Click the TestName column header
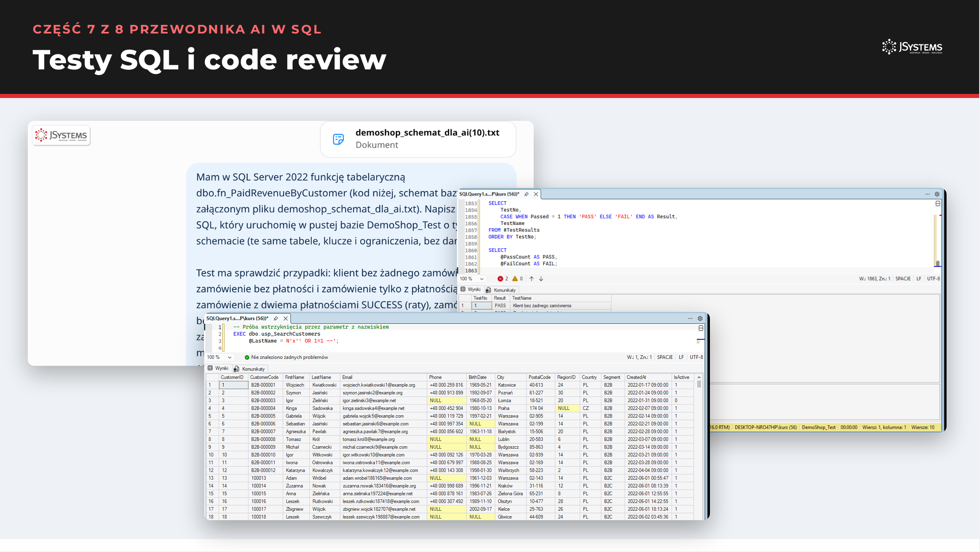The image size is (980, 552). click(560, 298)
